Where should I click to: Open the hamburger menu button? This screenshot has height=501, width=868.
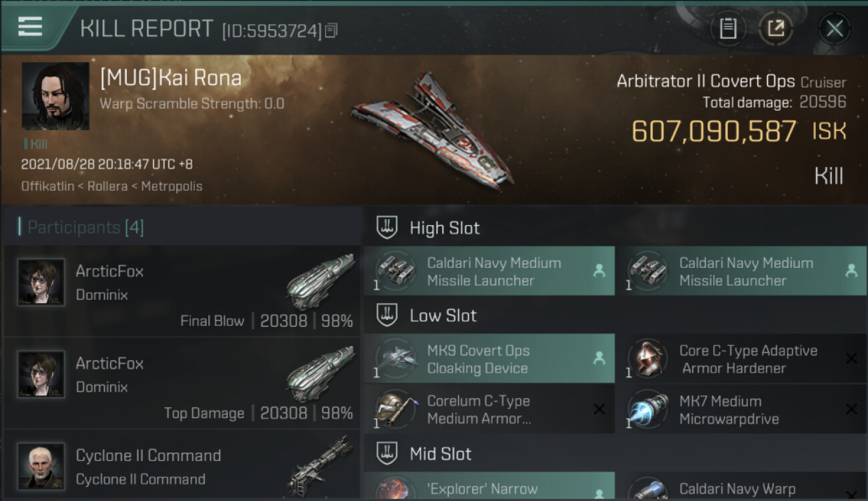[x=31, y=27]
